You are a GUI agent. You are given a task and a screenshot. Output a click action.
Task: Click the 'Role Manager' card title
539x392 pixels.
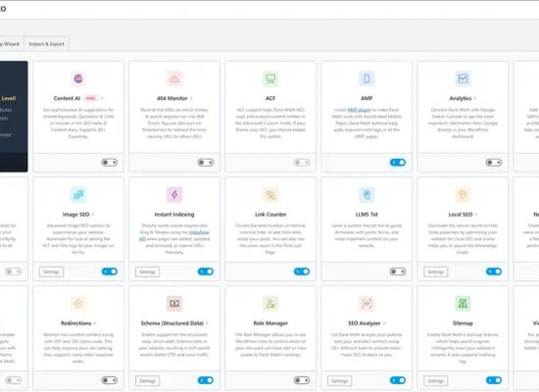click(270, 323)
